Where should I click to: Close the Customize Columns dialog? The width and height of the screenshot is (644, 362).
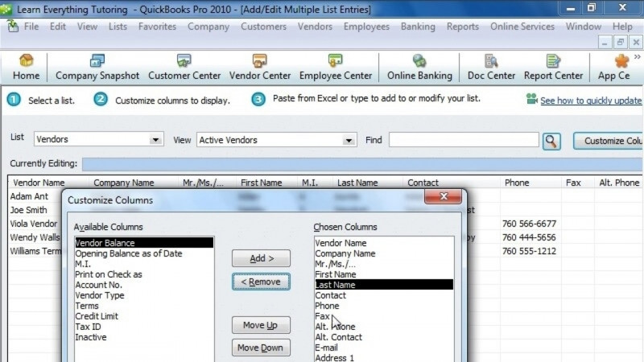pos(444,196)
